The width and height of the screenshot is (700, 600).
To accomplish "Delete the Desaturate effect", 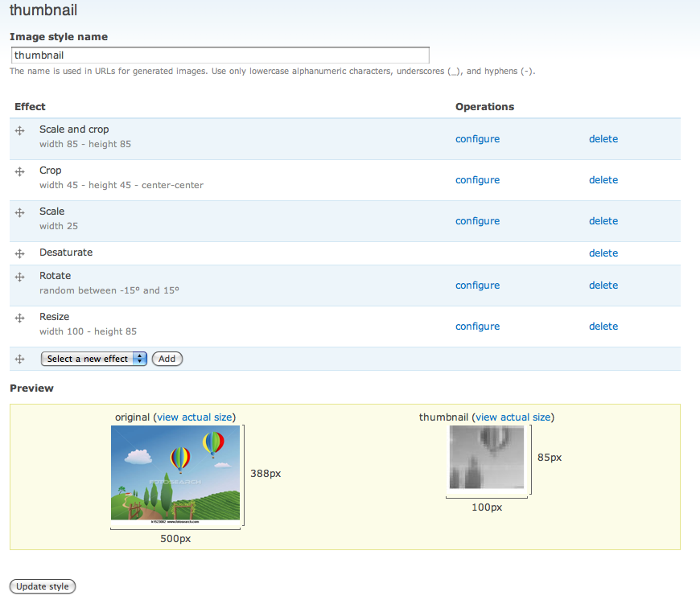I will pyautogui.click(x=603, y=253).
